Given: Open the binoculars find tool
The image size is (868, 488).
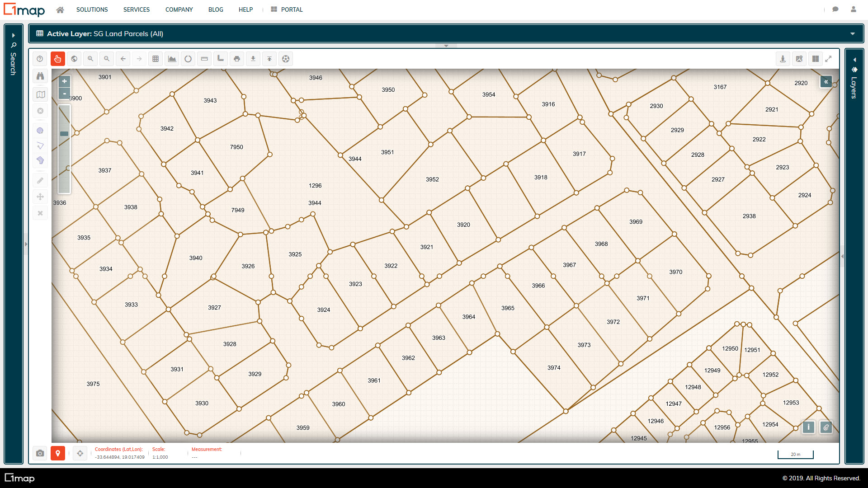Looking at the screenshot, I should (x=40, y=76).
